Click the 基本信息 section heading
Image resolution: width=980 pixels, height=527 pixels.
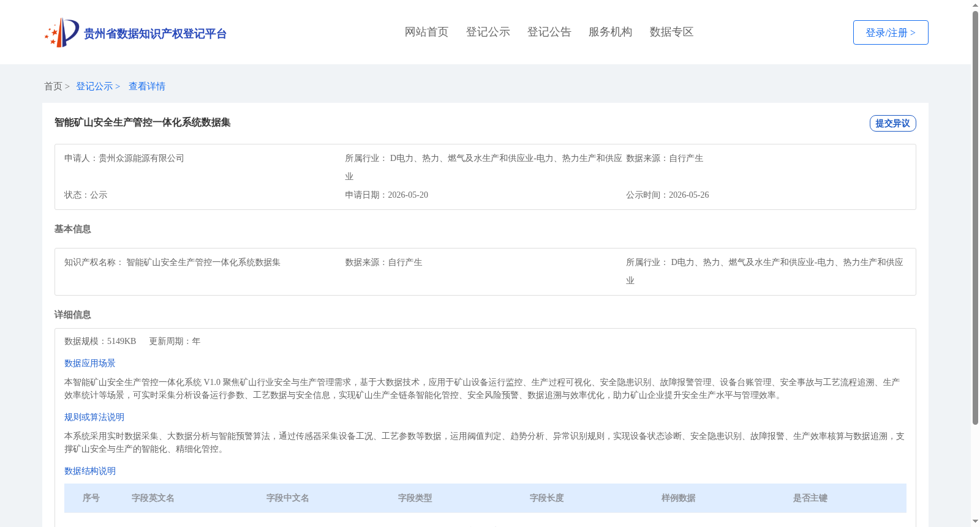[73, 229]
